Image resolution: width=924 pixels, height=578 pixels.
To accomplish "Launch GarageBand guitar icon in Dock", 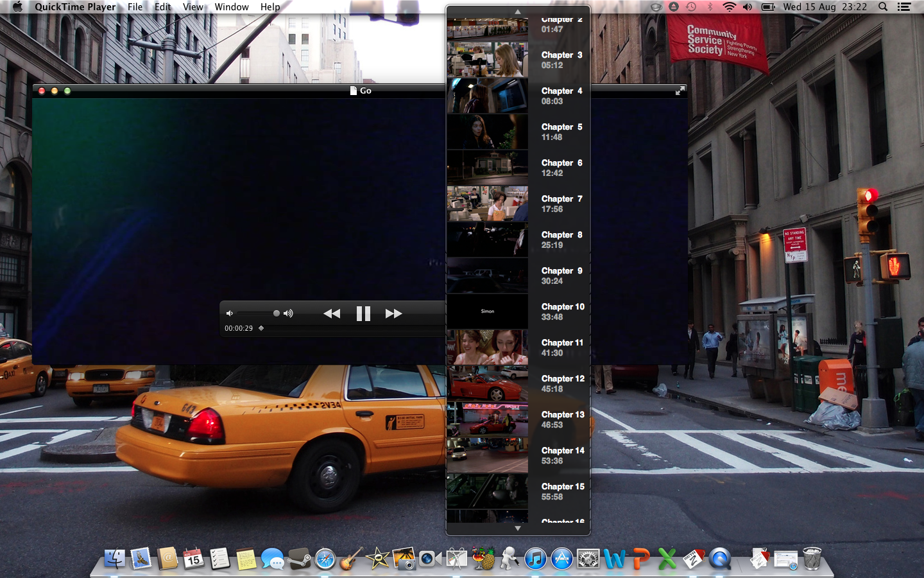I will pyautogui.click(x=351, y=558).
